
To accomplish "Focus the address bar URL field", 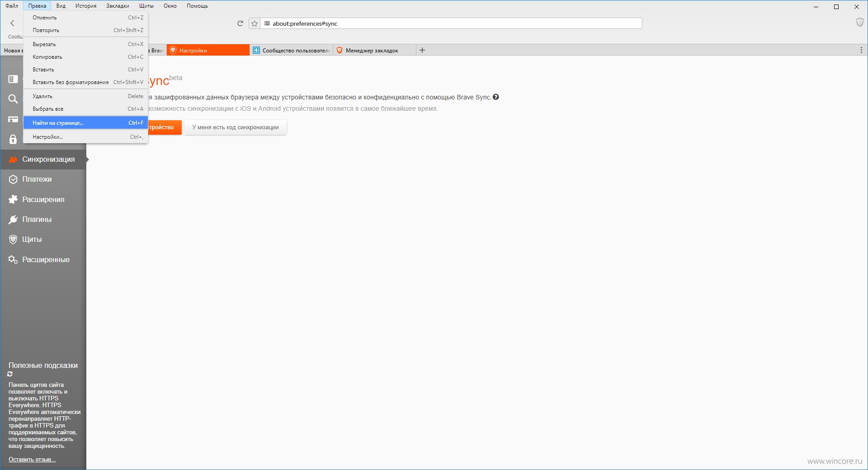I will [x=452, y=23].
